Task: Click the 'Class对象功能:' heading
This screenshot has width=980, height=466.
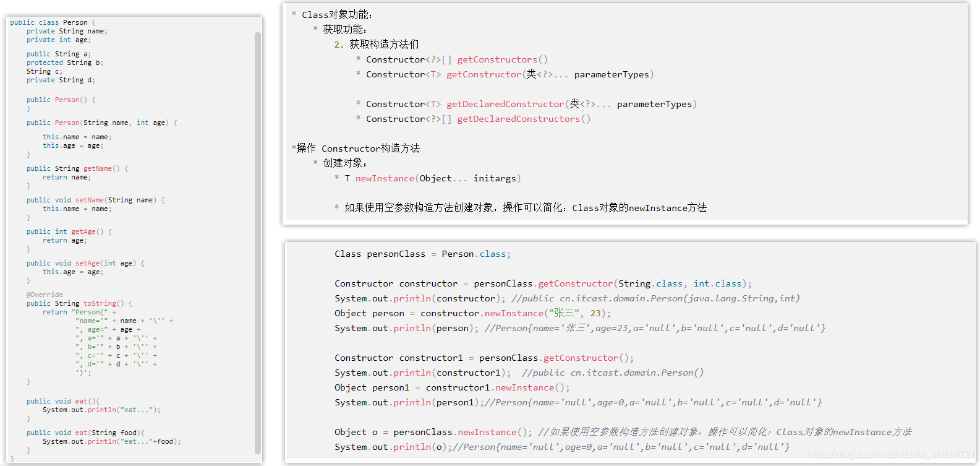Action: pos(337,15)
